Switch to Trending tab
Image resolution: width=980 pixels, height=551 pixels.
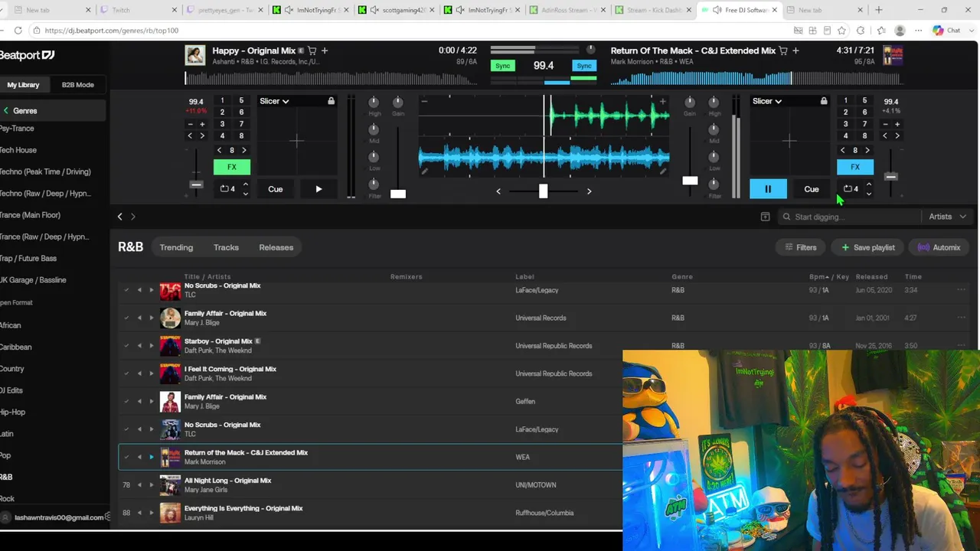176,247
